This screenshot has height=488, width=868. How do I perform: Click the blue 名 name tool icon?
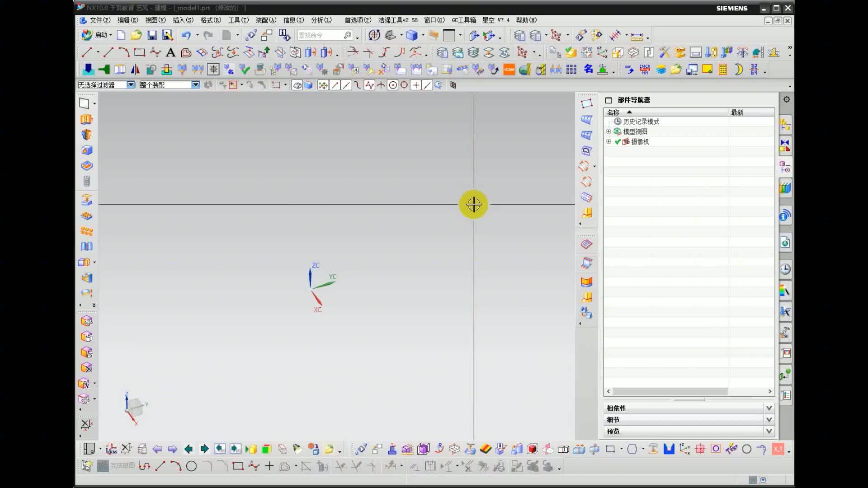coord(588,69)
